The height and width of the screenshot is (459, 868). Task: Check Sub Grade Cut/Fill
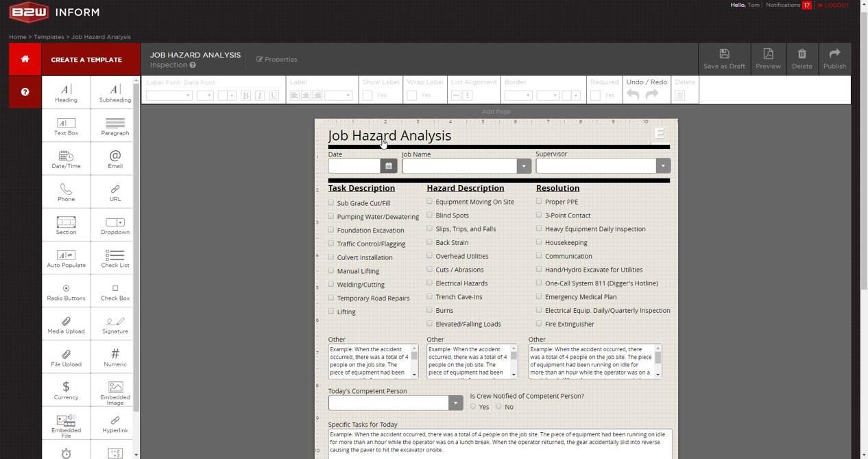[x=331, y=202]
